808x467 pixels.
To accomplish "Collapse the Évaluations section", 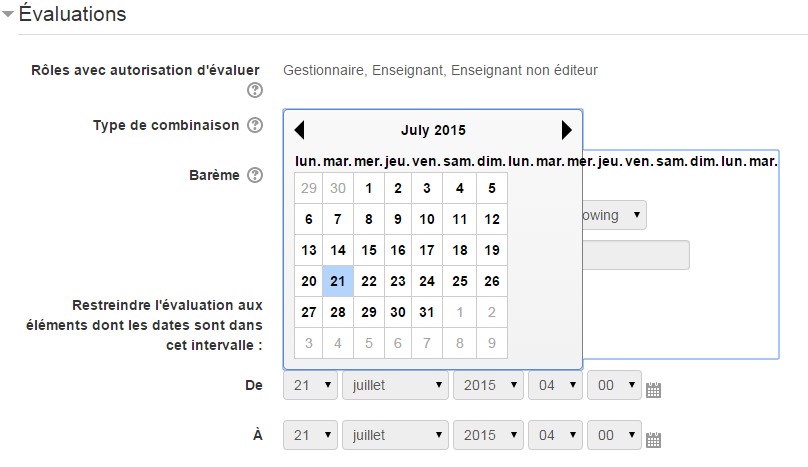I will pos(8,14).
